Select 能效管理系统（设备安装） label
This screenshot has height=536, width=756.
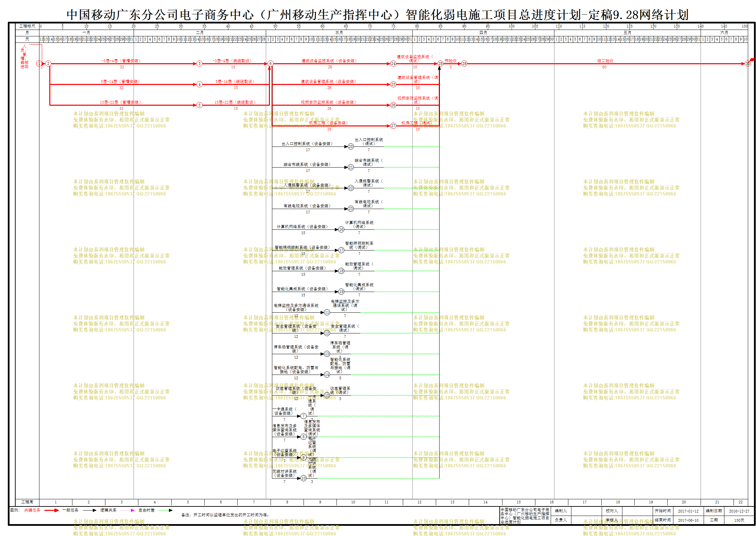coord(303,268)
